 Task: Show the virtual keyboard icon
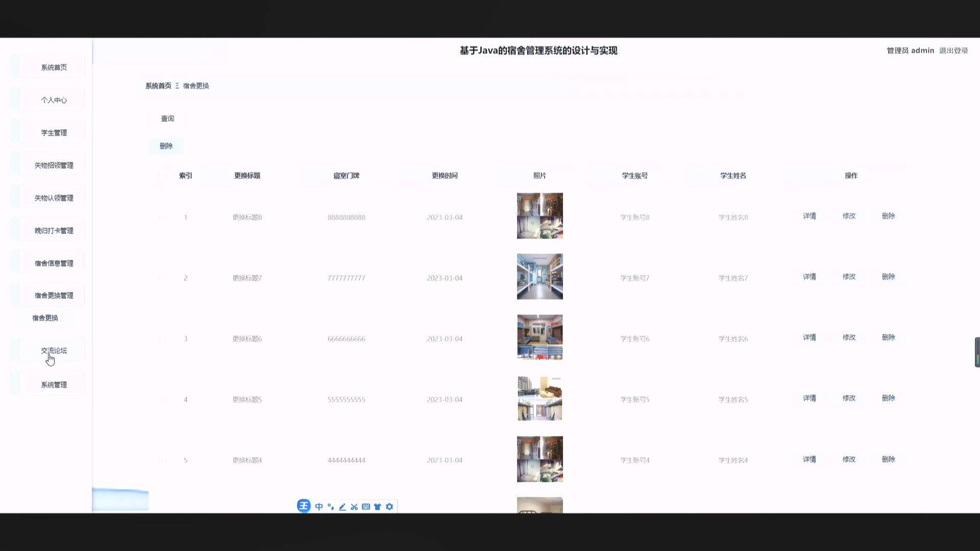click(x=366, y=506)
